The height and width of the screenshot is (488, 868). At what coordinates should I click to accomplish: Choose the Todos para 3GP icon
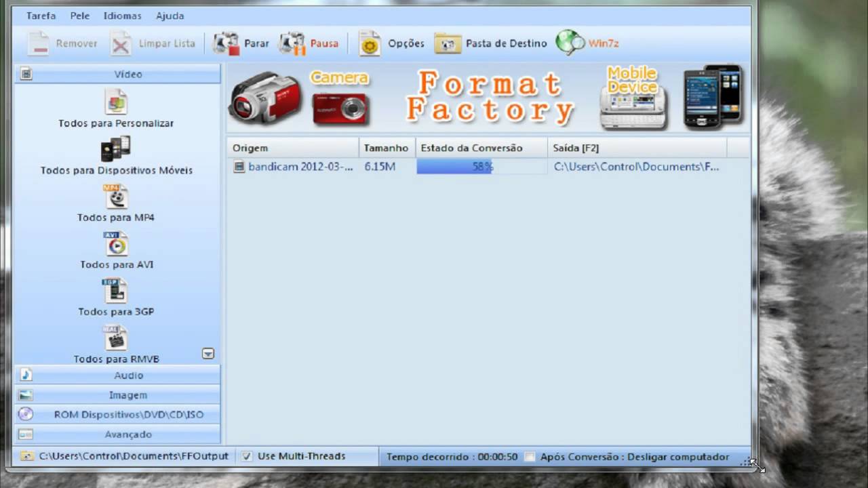tap(115, 291)
